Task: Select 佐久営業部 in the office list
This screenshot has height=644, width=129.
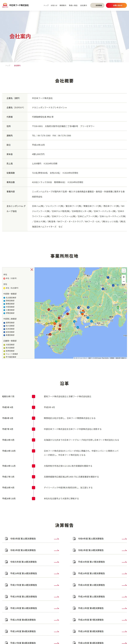Action: (x=9, y=326)
